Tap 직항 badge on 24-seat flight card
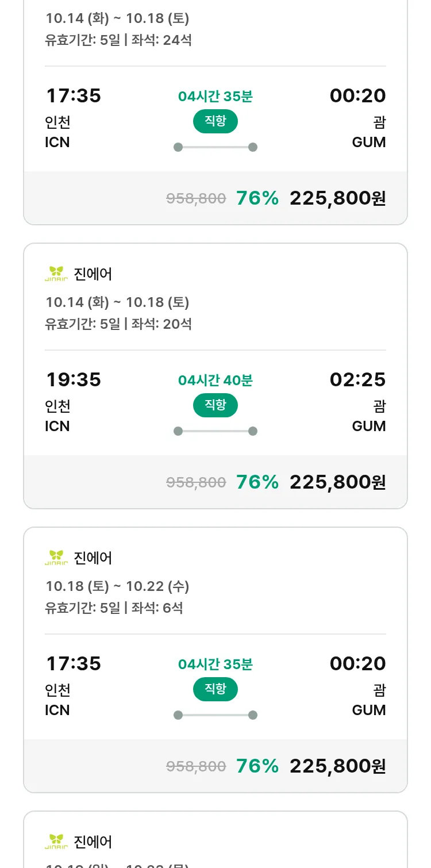 click(215, 121)
